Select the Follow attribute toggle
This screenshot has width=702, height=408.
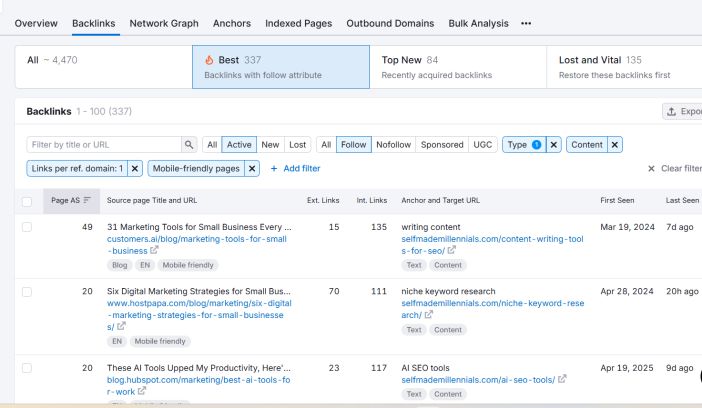tap(354, 145)
